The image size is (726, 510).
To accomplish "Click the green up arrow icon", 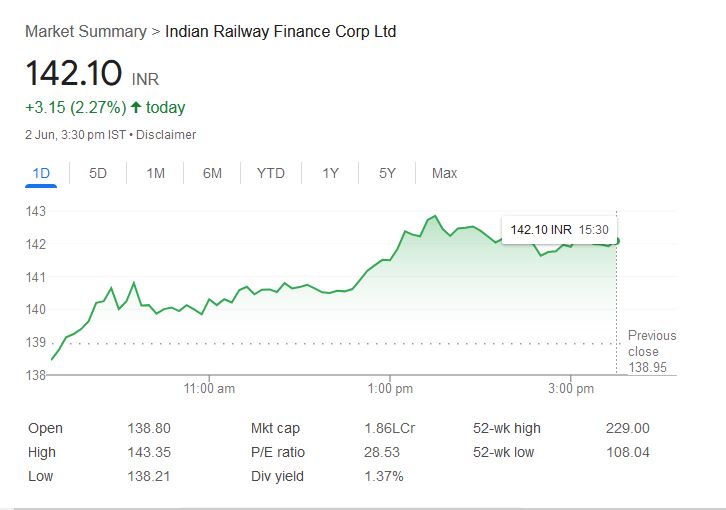I will tap(135, 107).
